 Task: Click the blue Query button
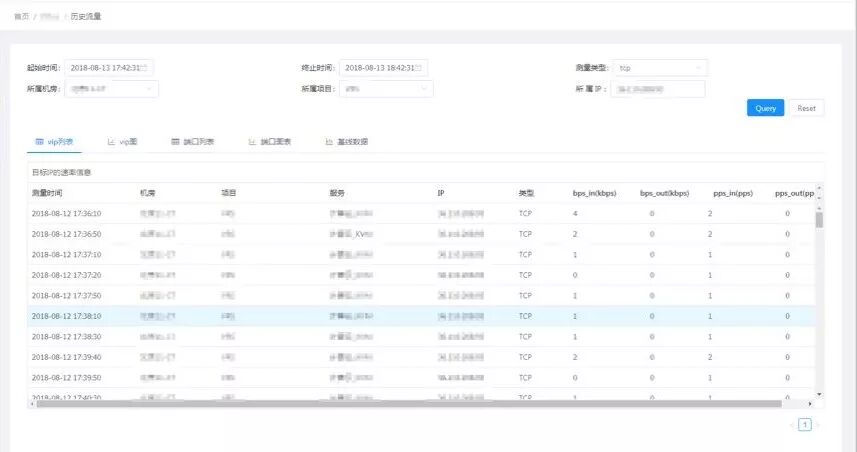coord(765,108)
